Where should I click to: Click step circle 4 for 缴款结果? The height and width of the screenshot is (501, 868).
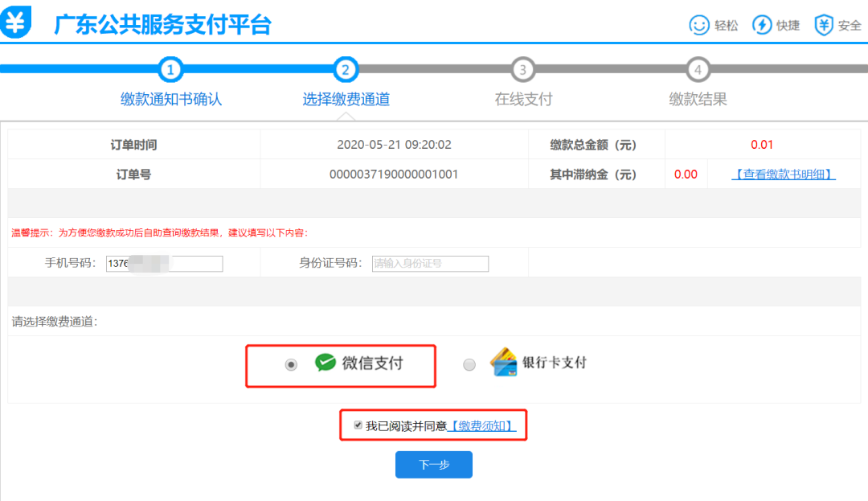(698, 70)
